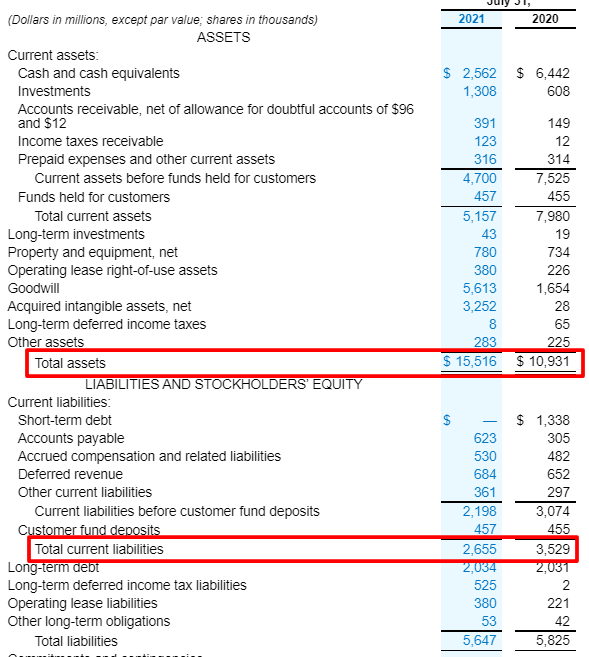Click the 'Total assets' label
The height and width of the screenshot is (657, 589).
[70, 363]
